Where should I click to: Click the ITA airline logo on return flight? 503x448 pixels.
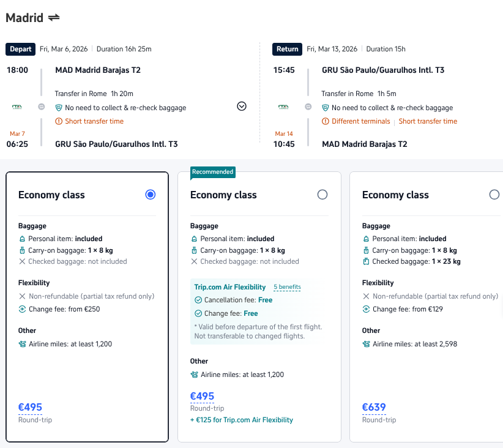pos(283,107)
